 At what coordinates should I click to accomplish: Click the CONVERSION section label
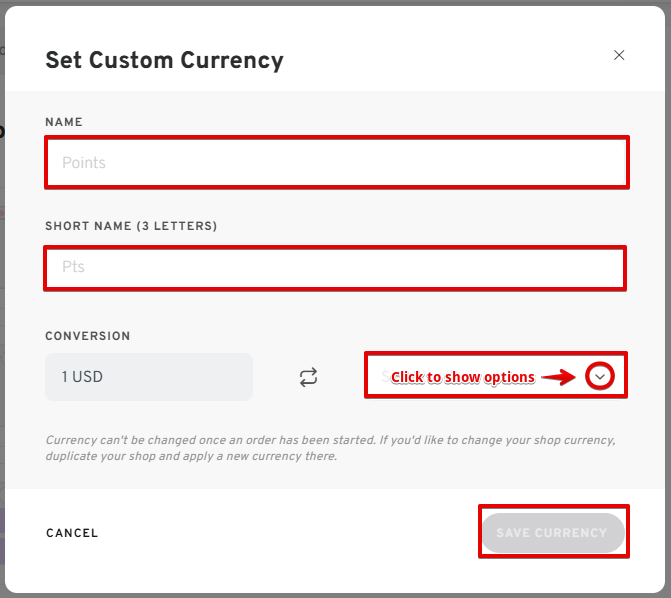pyautogui.click(x=88, y=336)
